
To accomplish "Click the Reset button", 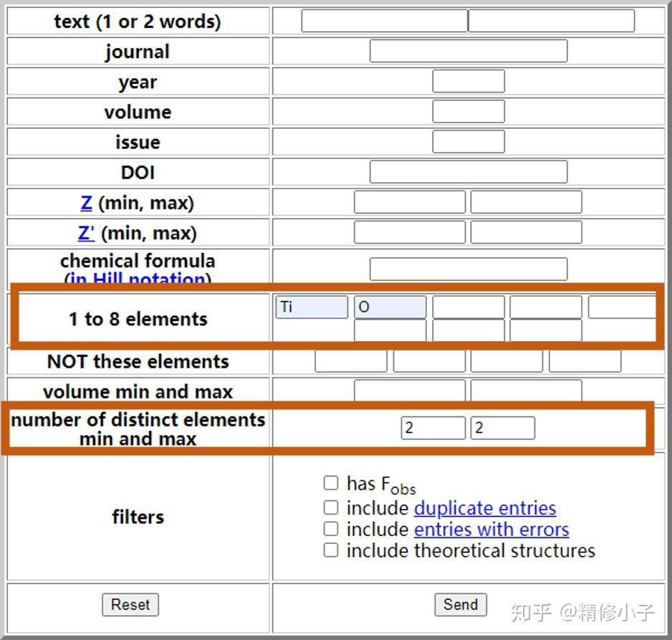I will (x=130, y=604).
